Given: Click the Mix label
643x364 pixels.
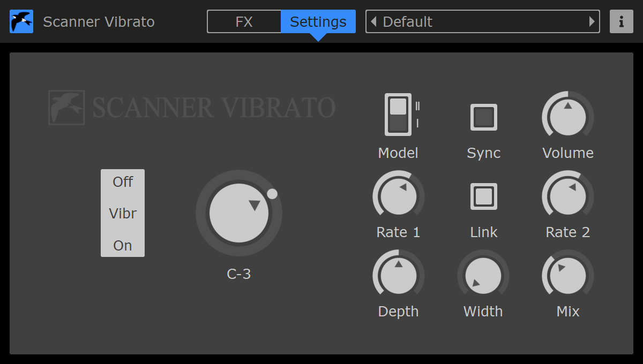Looking at the screenshot, I should pos(568,312).
